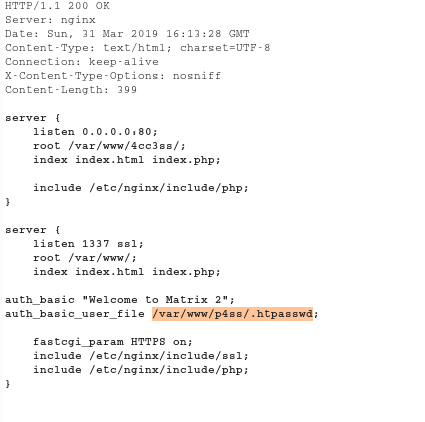The width and height of the screenshot is (425, 422).
Task: Click the second server { block opener
Action: (33, 230)
